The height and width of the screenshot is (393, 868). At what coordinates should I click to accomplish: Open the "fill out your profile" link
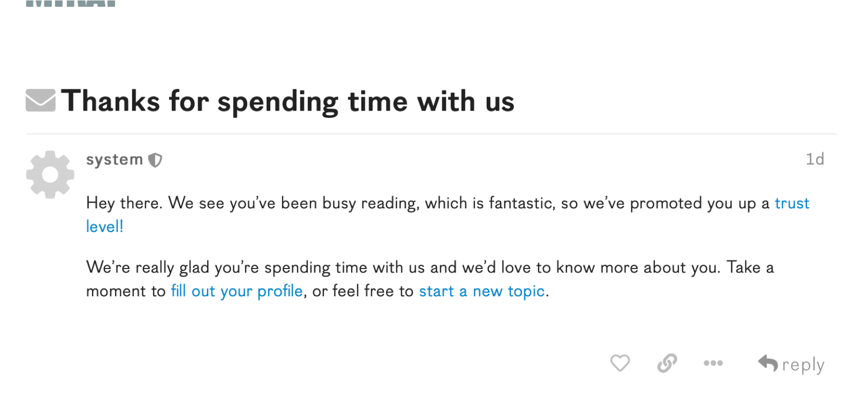coord(237,291)
